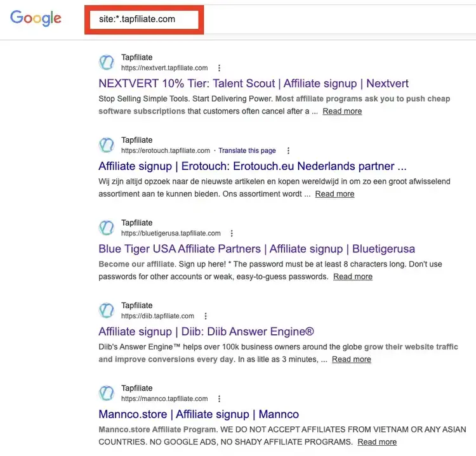Click the Tapfiliate site name above diib URL
The width and height of the screenshot is (476, 456).
[x=137, y=306]
